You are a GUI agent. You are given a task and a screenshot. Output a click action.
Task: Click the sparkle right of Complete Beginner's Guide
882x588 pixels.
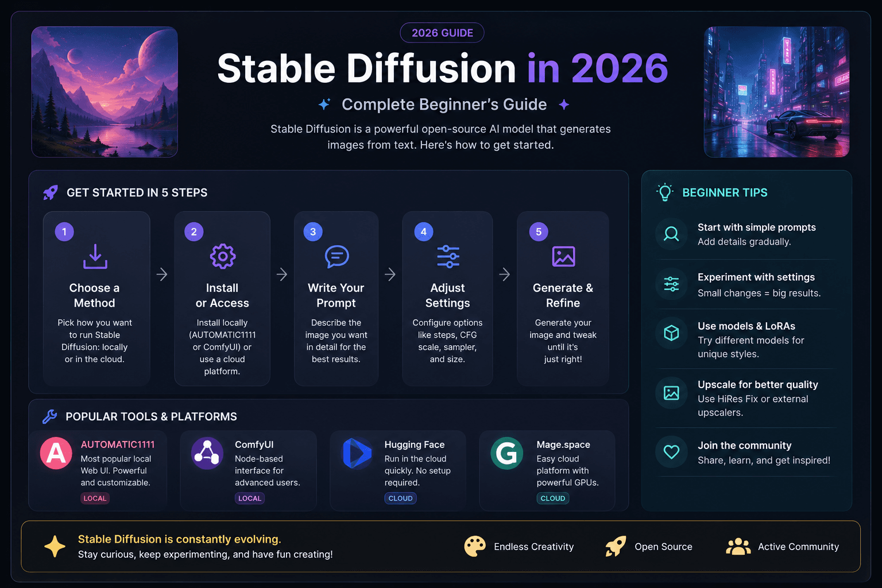point(564,105)
